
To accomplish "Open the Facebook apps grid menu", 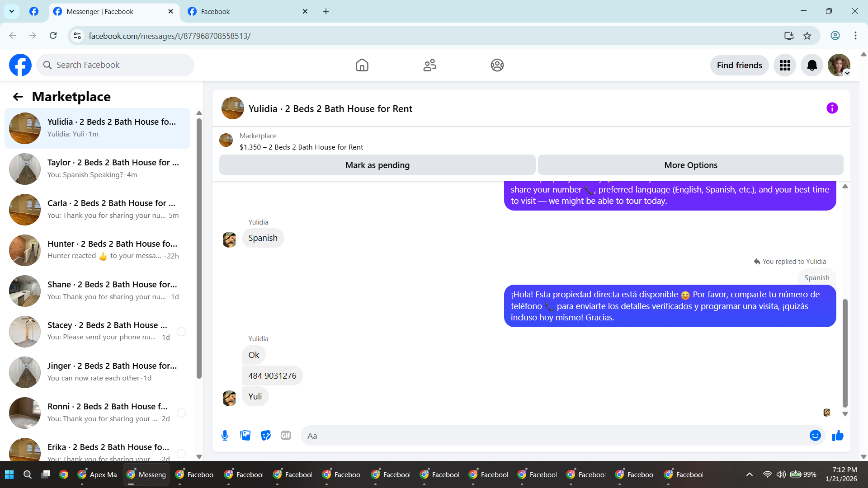I will (x=785, y=66).
